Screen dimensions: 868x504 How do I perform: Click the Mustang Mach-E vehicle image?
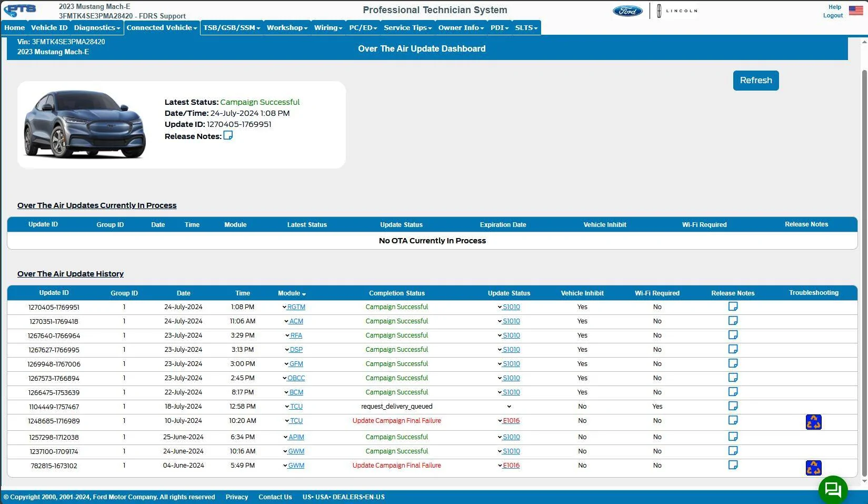85,125
